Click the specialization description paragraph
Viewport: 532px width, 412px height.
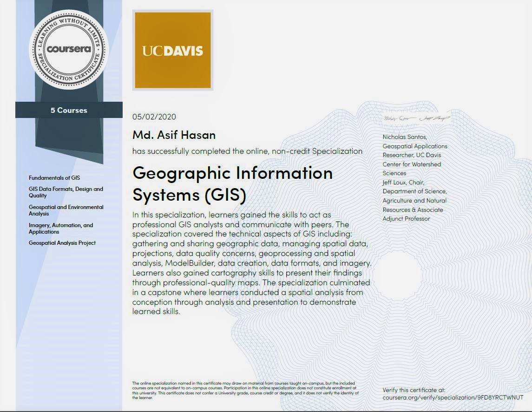pos(251,263)
